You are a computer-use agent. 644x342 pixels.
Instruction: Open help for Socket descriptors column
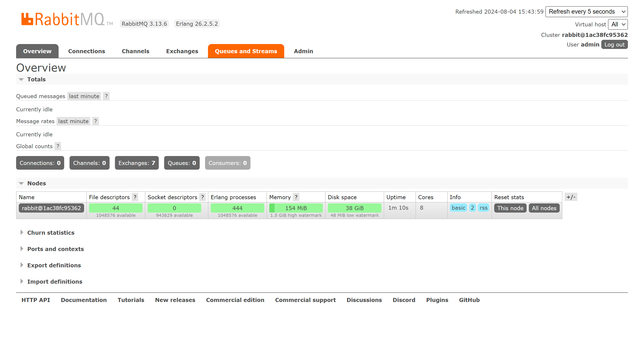[x=203, y=197]
